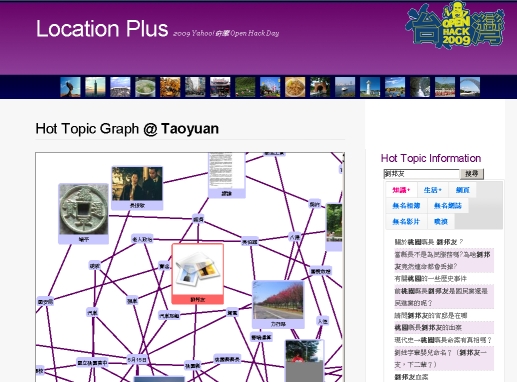Click the Open Hack 2009 Taiwan logo
Viewport: 517px width, 382px height.
(455, 25)
